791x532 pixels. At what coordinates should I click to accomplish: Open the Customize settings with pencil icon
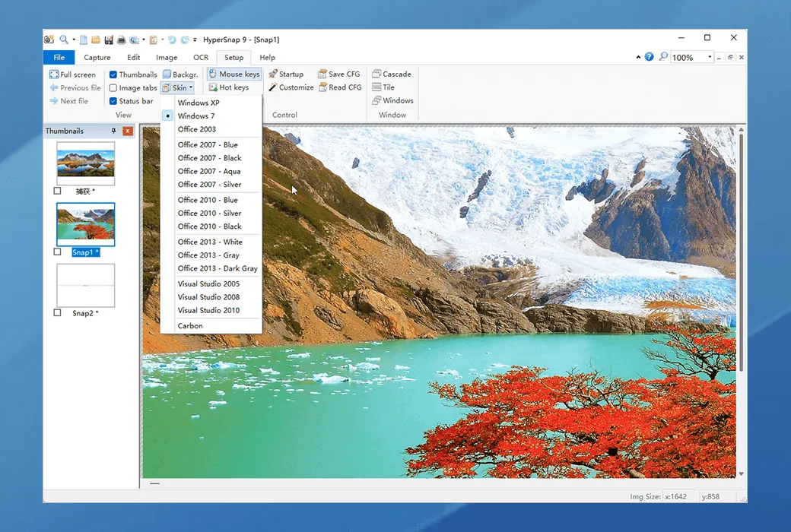[291, 87]
